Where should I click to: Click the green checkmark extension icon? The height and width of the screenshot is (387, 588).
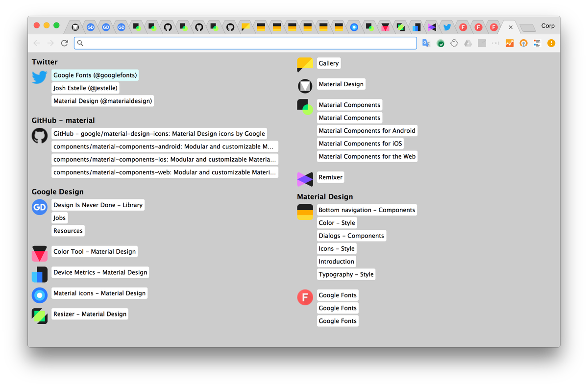coord(441,43)
